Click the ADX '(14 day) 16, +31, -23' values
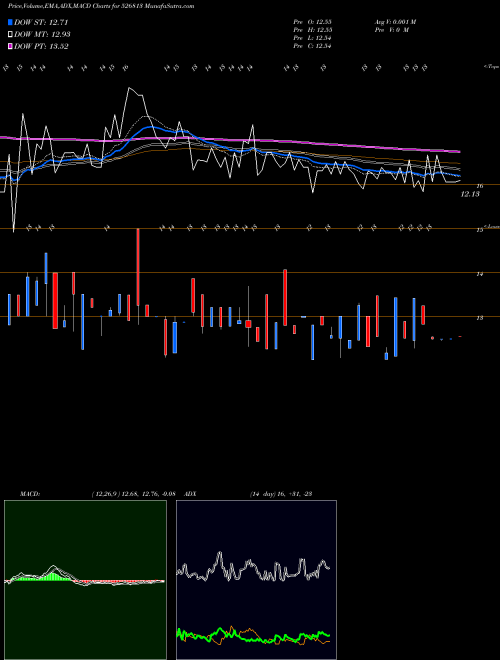Viewport: 500px width, 660px height. pyautogui.click(x=281, y=494)
